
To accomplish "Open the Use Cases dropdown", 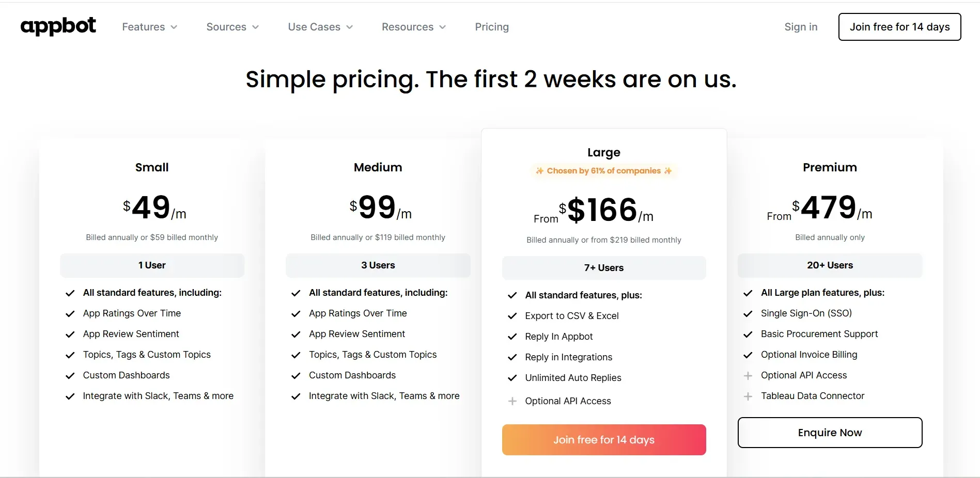I will pyautogui.click(x=320, y=27).
